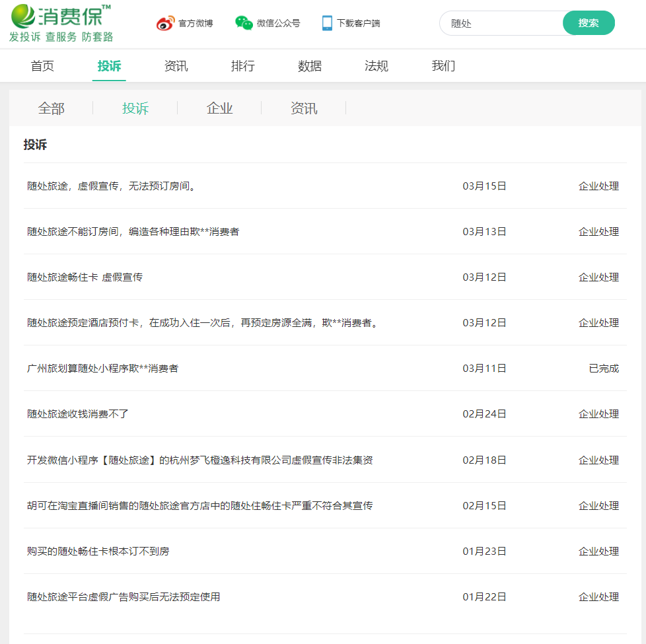Switch to the 全部 filter tab
This screenshot has height=644, width=646.
tap(51, 108)
